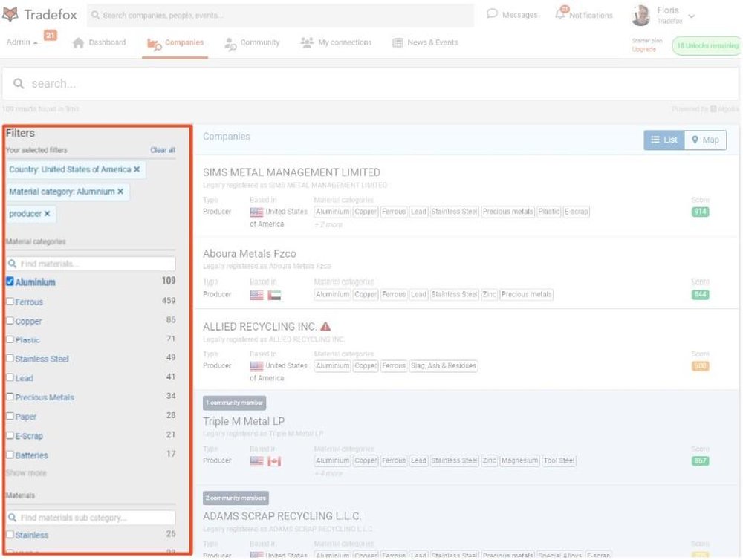Expand +4 more categories for Triple M
This screenshot has width=743, height=560.
coord(328,473)
